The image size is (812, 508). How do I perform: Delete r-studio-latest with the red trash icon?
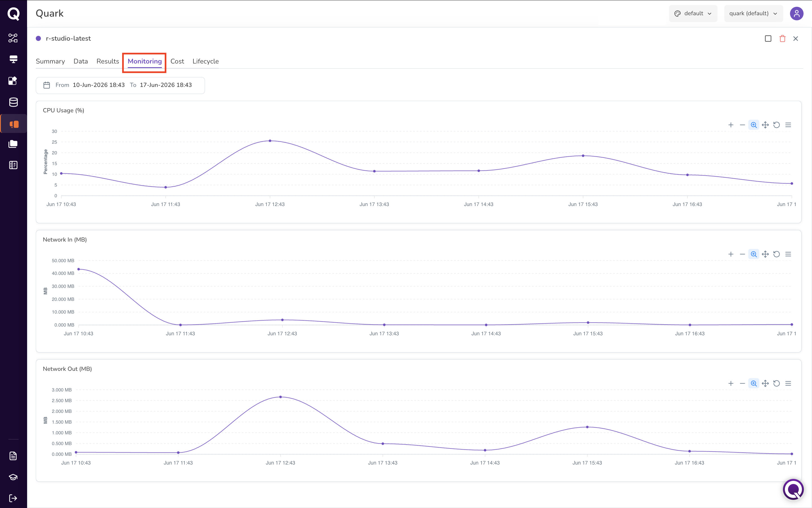tap(782, 39)
